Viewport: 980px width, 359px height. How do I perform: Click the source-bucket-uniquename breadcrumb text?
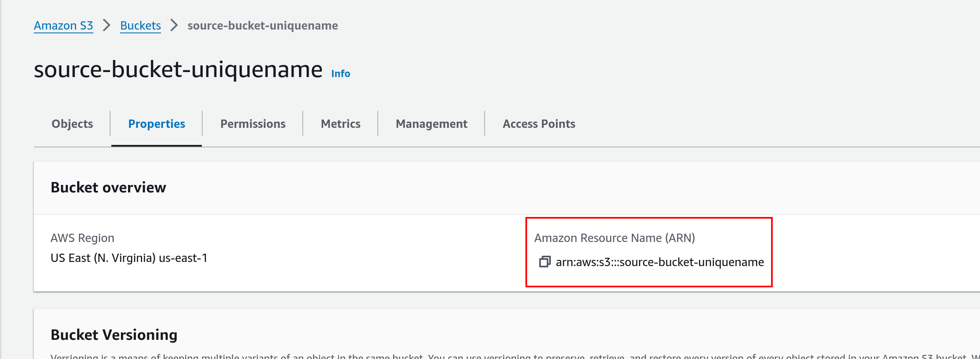click(x=263, y=26)
